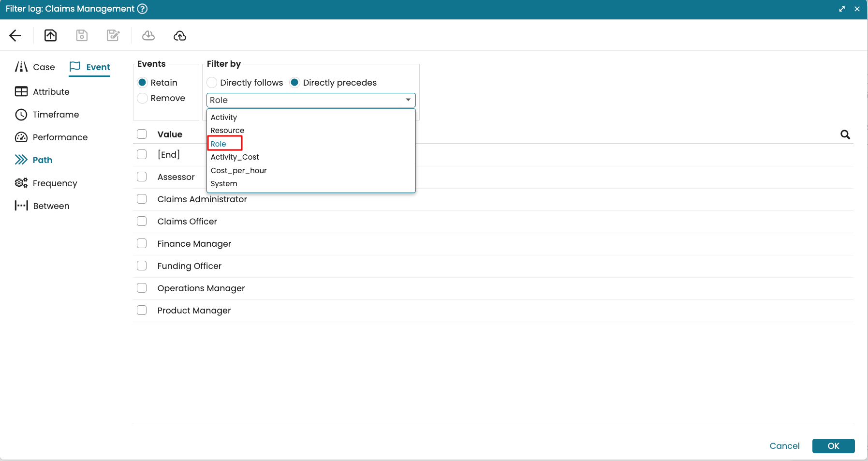Screen dimensions: 868x461
Task: Click the back arrow icon
Action: point(15,35)
